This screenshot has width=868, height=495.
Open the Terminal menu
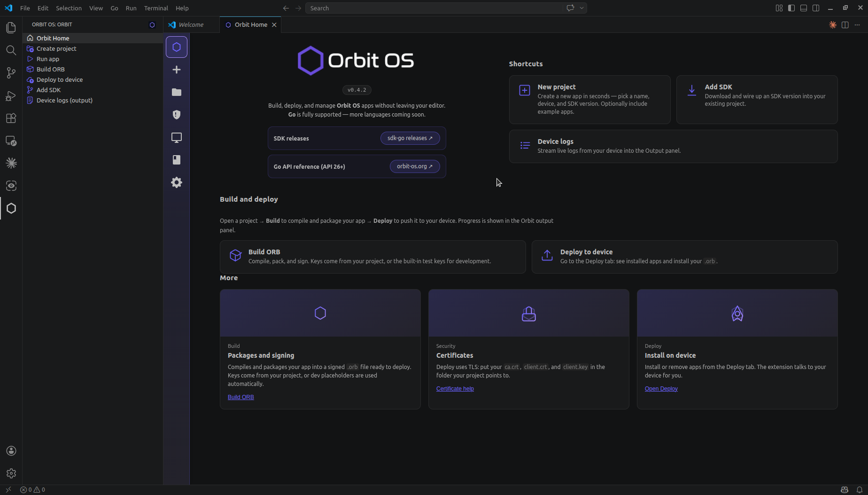pos(156,8)
